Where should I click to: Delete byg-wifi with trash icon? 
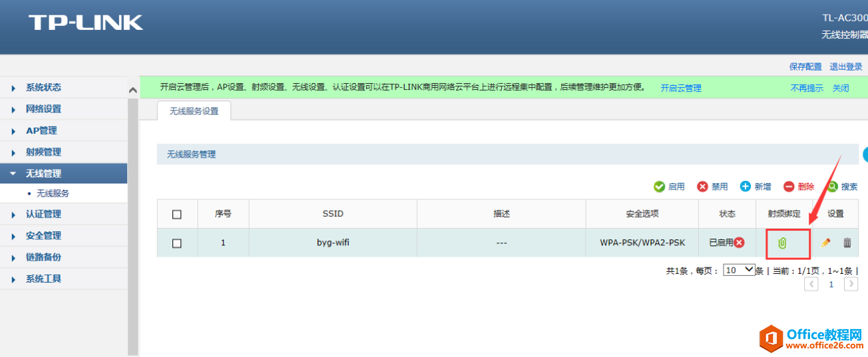tap(847, 243)
